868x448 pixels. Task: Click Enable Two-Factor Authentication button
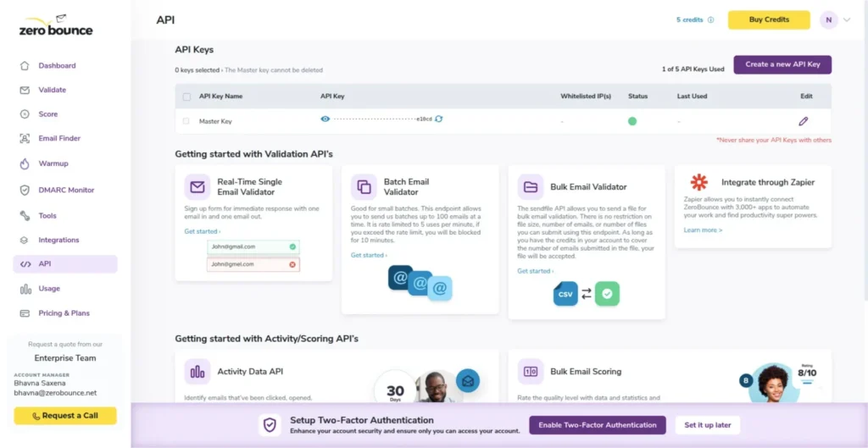598,425
